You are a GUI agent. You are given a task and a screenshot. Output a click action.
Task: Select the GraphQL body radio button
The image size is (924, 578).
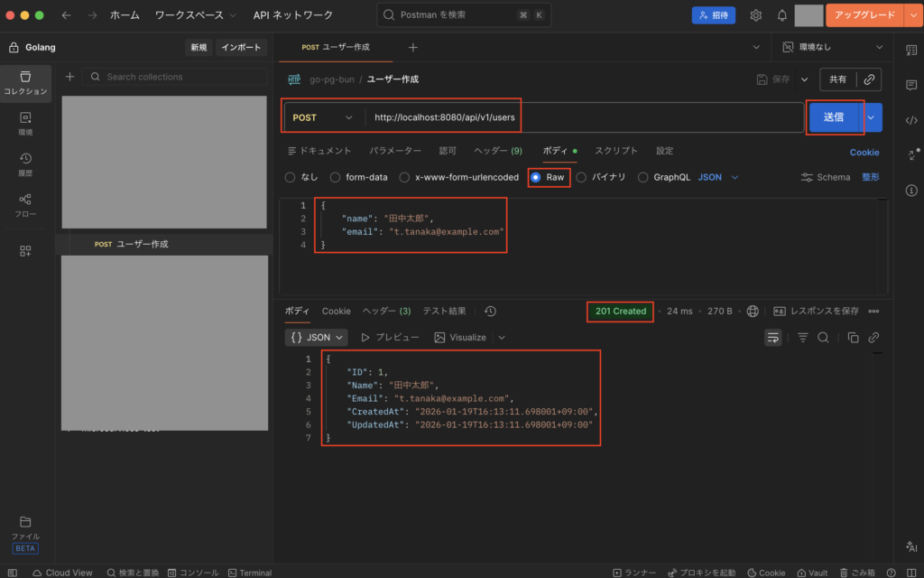click(643, 177)
